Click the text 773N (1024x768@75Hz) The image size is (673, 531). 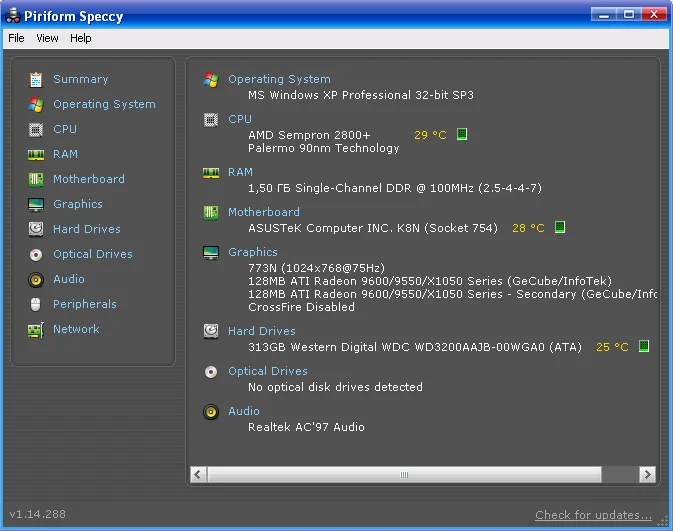point(316,268)
